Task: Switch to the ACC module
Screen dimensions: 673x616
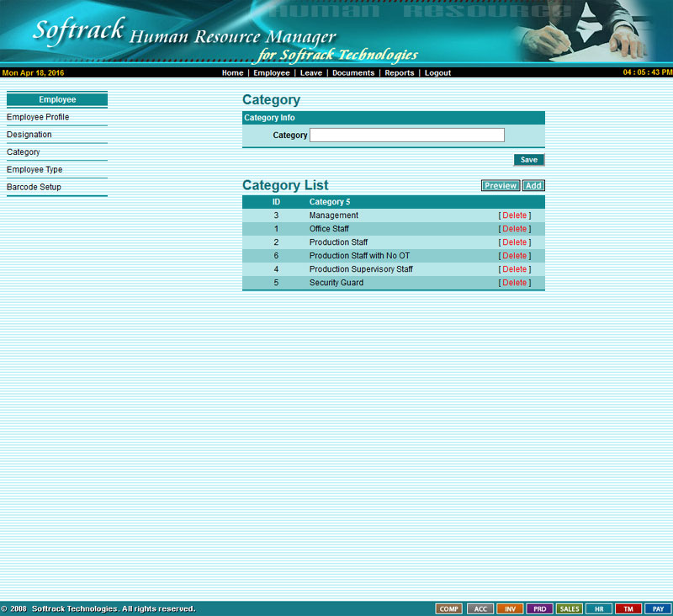Action: pos(480,608)
